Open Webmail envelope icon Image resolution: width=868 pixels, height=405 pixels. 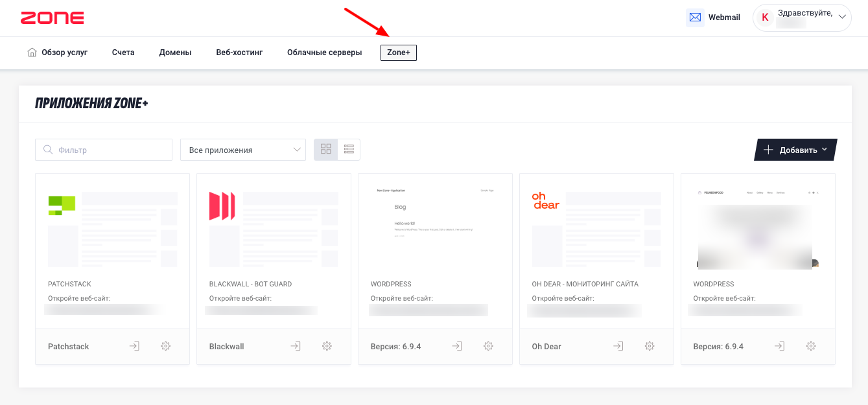(695, 17)
